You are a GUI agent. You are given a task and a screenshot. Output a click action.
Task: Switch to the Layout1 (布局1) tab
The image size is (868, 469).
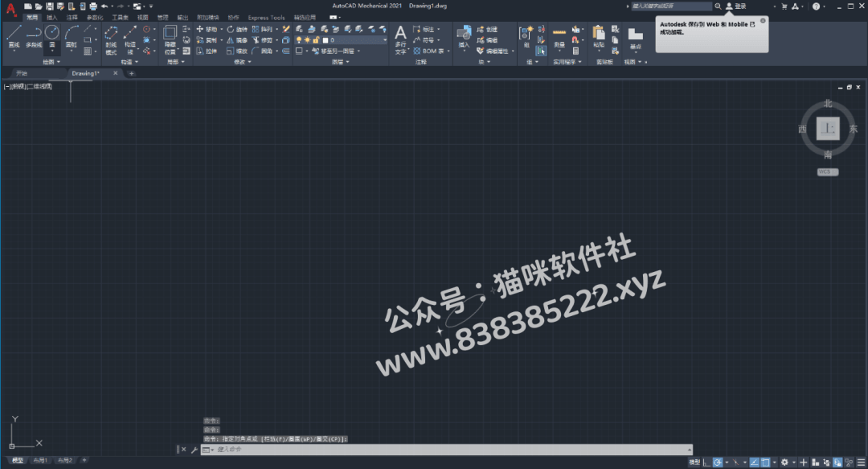point(40,461)
